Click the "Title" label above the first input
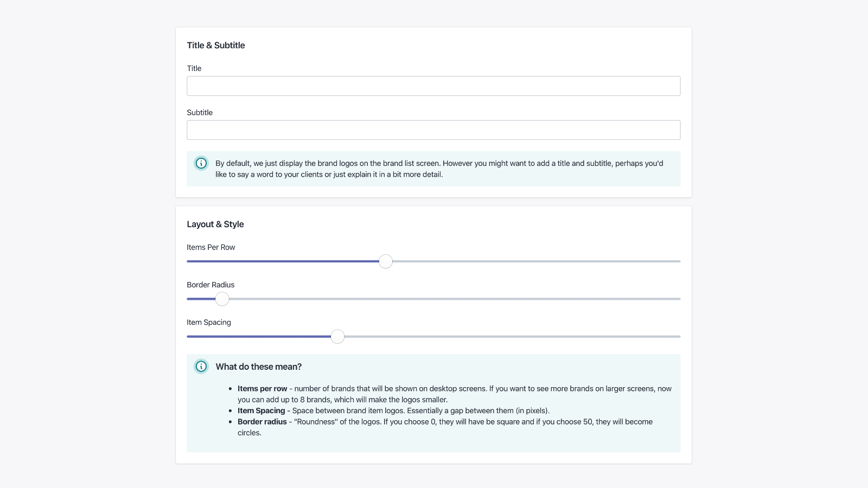Screen dimensions: 868x488 pos(194,68)
